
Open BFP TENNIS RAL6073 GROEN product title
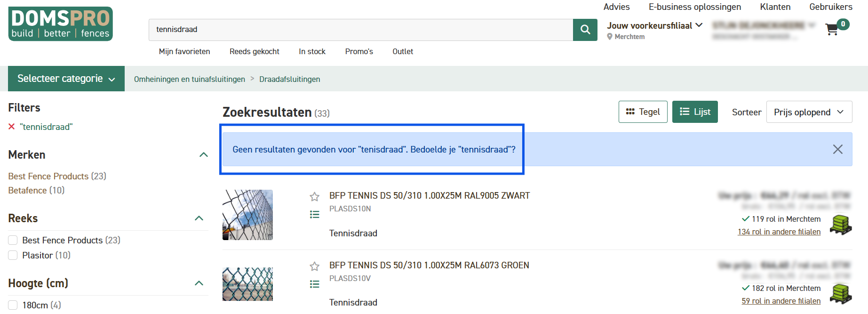pyautogui.click(x=429, y=265)
